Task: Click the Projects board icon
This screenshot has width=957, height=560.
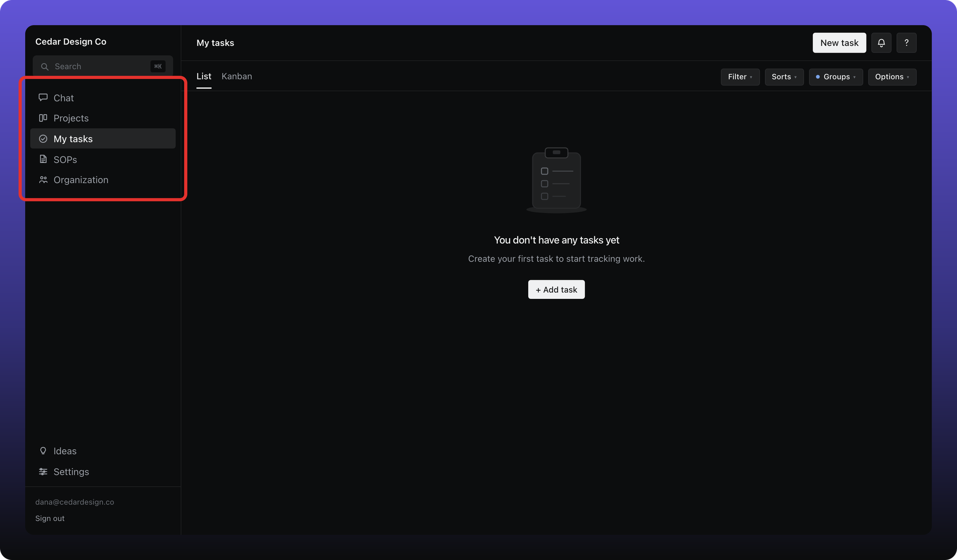Action: [43, 118]
